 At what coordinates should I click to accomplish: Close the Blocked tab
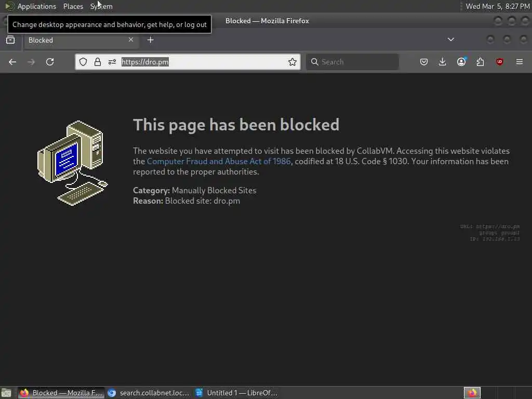coord(131,39)
